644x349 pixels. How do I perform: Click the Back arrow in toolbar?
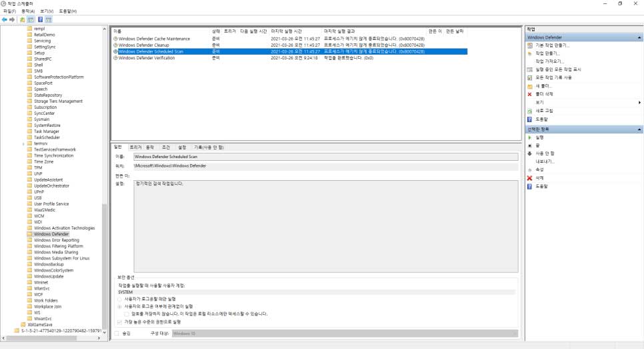pyautogui.click(x=5, y=19)
